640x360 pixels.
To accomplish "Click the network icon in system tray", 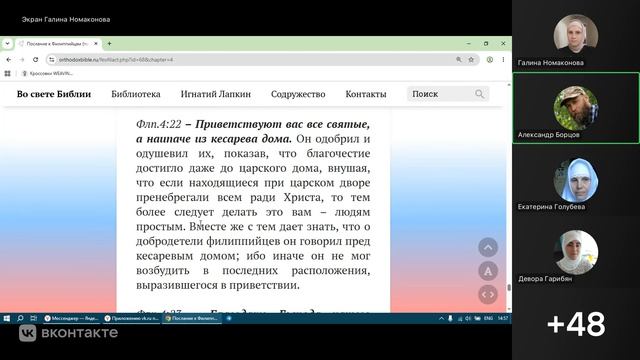I will coord(460,318).
